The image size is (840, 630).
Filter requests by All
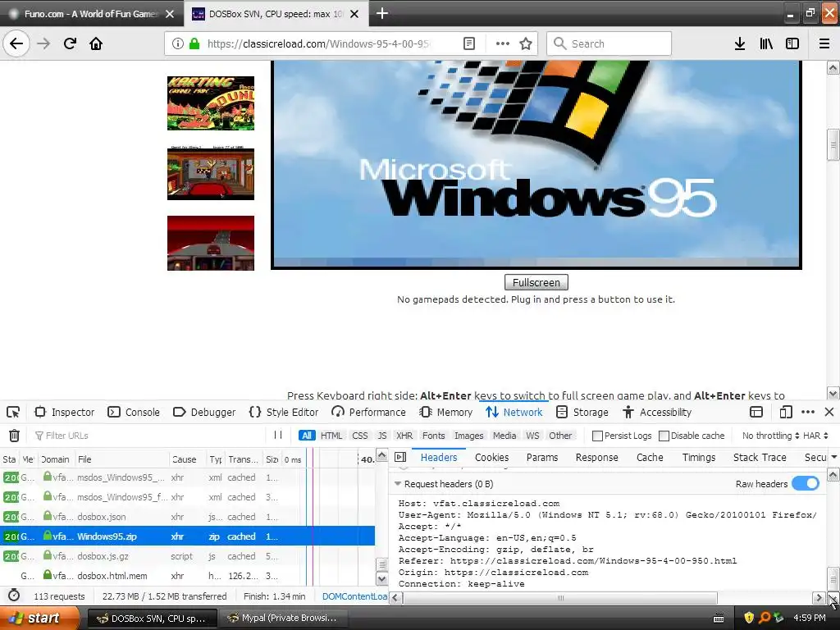(x=307, y=436)
